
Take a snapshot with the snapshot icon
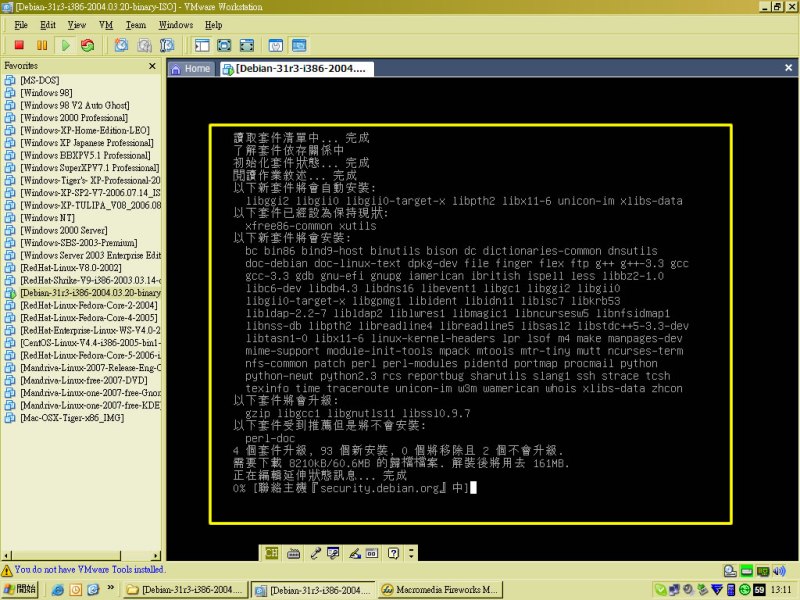(x=121, y=45)
